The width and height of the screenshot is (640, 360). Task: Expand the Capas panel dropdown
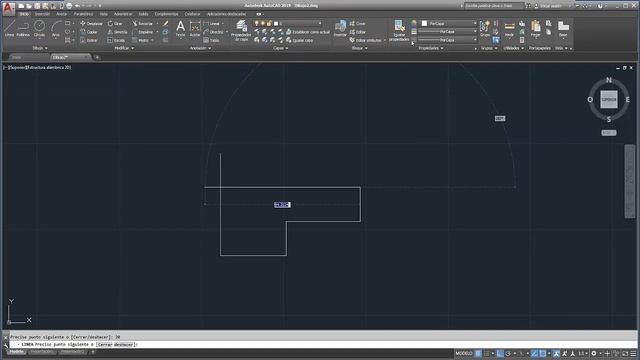(x=280, y=48)
